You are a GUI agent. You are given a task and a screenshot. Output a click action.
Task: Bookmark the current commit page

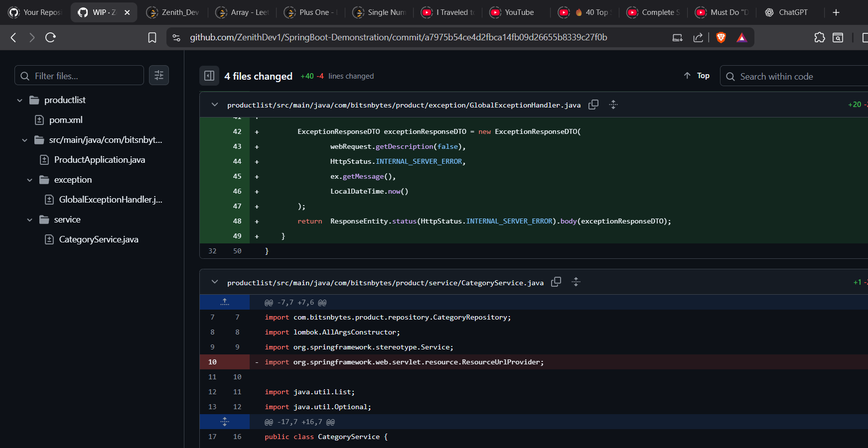coord(152,37)
